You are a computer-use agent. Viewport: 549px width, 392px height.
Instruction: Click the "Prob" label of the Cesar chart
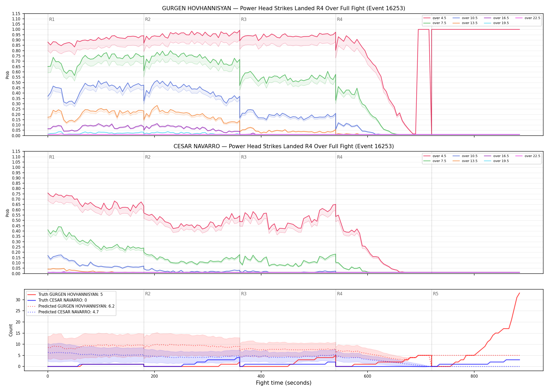pyautogui.click(x=8, y=213)
